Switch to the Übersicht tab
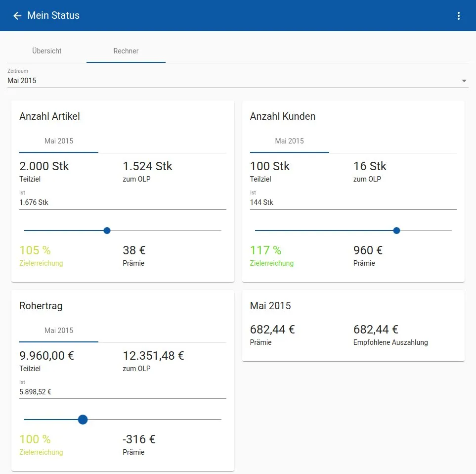The image size is (476, 474). pos(47,51)
